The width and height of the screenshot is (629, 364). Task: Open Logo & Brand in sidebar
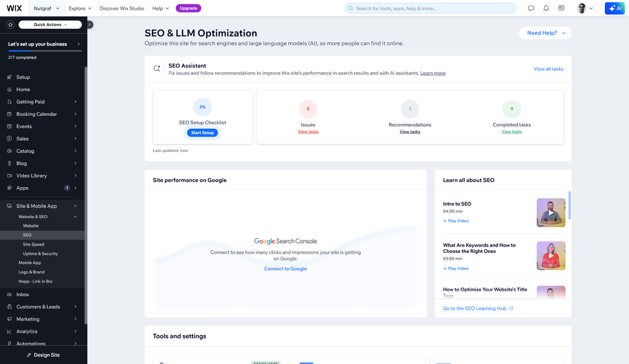(x=31, y=272)
